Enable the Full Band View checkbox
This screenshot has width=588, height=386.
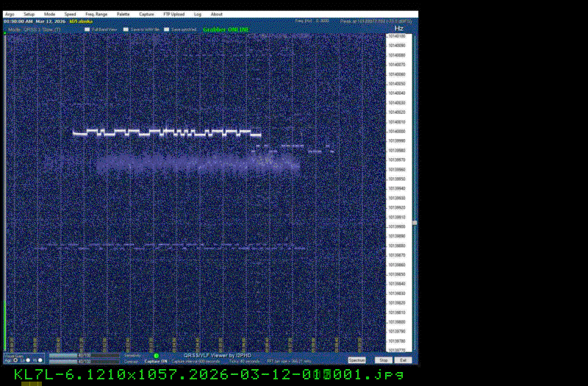coord(87,29)
